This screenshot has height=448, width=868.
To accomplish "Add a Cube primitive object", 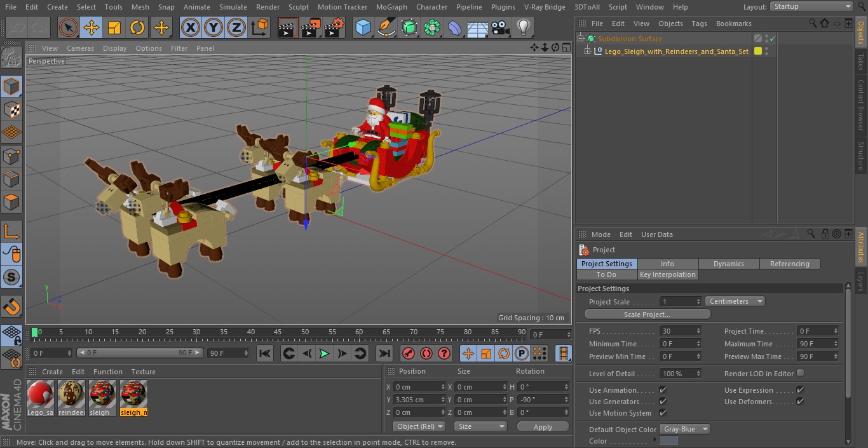I will click(x=363, y=27).
